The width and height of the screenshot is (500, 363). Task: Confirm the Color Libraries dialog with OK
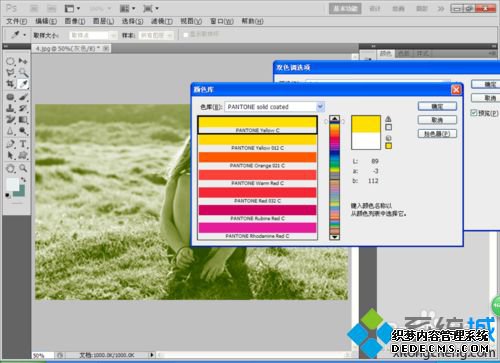(x=437, y=106)
